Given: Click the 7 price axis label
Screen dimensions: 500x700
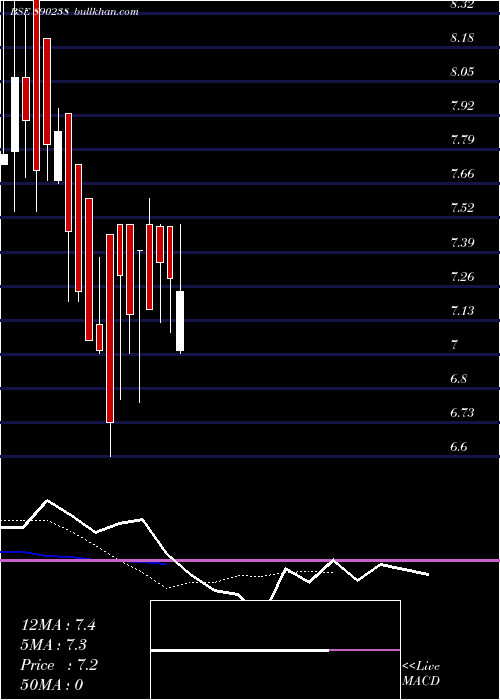Looking at the screenshot, I should [x=455, y=344].
